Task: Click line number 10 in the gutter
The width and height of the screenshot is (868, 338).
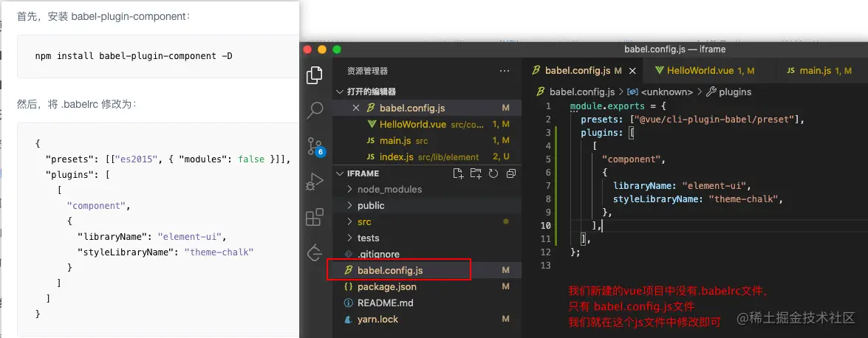Action: pyautogui.click(x=546, y=226)
